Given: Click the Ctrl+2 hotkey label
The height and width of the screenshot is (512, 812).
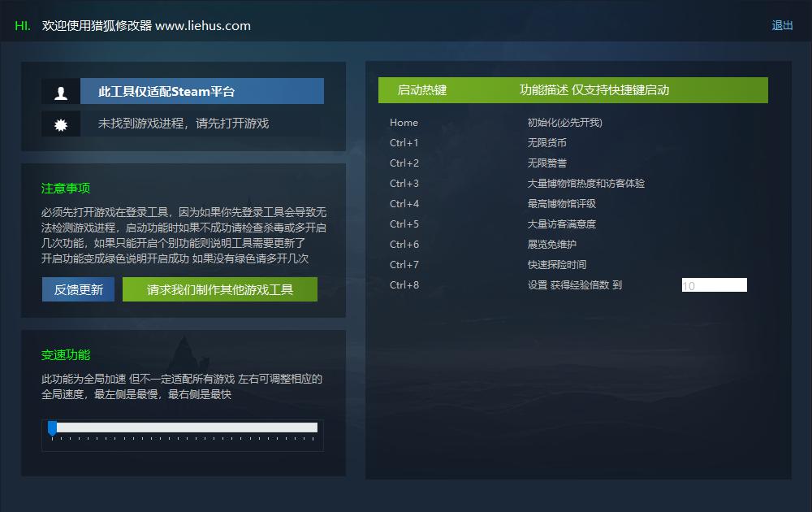Looking at the screenshot, I should coord(404,163).
